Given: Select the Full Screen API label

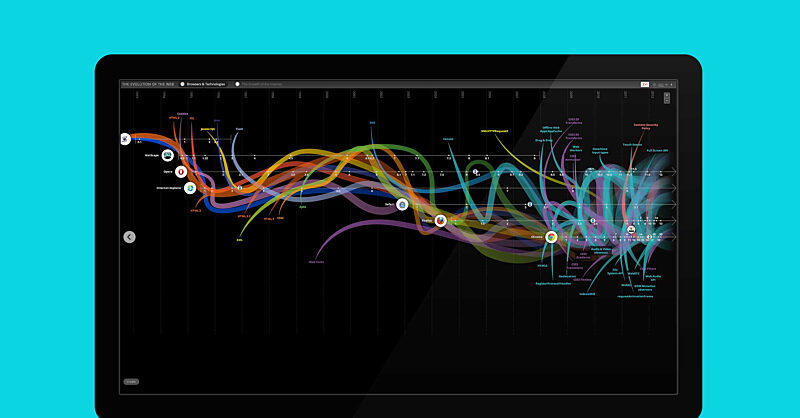Looking at the screenshot, I should tap(657, 151).
